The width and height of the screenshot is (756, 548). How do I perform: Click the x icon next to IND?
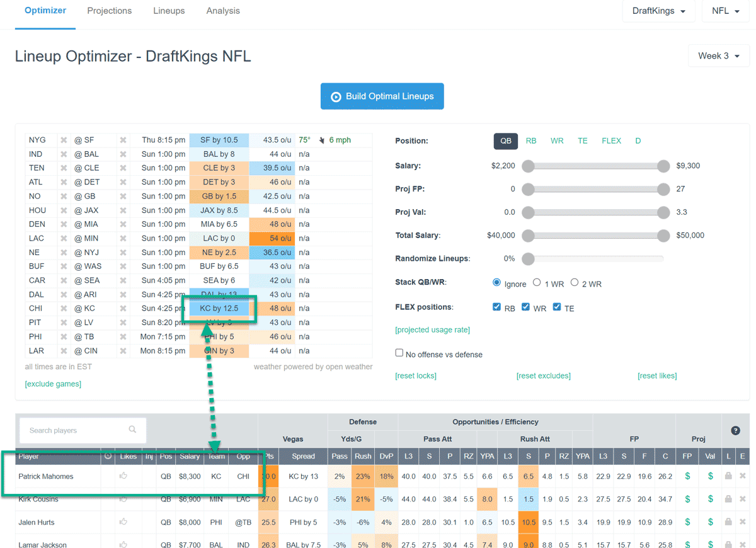(64, 154)
